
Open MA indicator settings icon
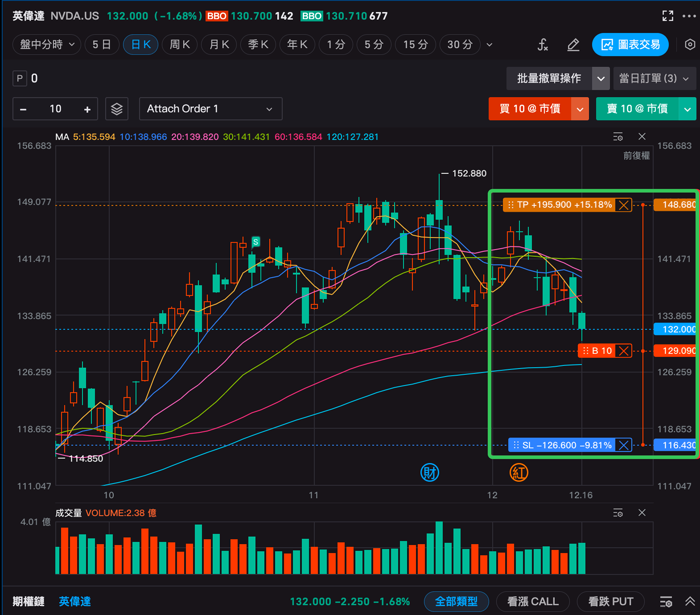(618, 137)
